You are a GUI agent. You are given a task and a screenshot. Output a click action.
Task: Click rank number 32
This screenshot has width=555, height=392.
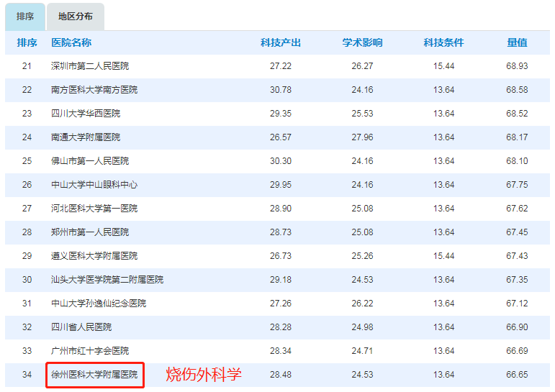click(27, 327)
